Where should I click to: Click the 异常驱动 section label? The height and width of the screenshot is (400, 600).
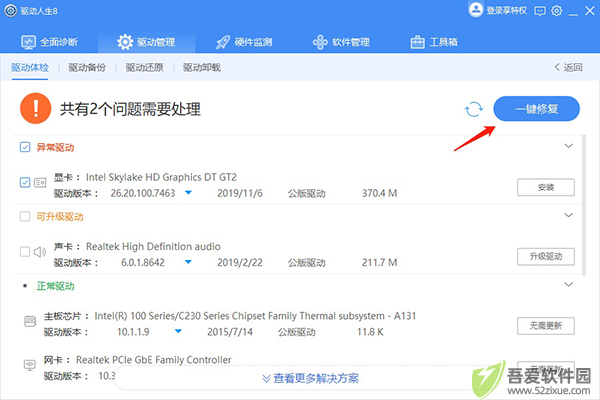click(x=55, y=147)
